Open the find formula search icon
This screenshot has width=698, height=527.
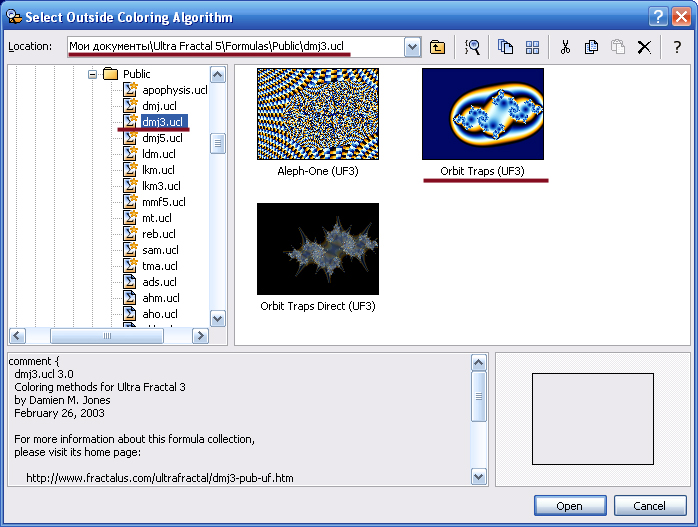(x=473, y=47)
